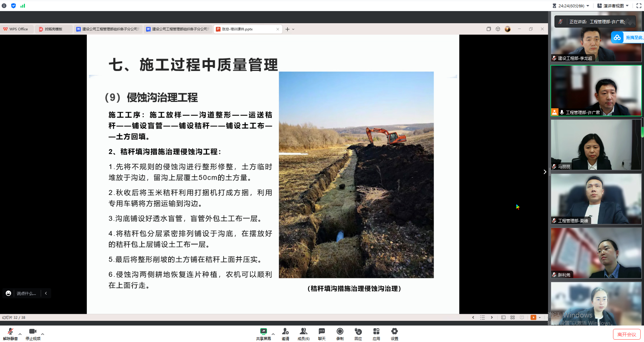Switch to the WPS Office tab
Viewport: 644px width, 342px height.
[16, 29]
